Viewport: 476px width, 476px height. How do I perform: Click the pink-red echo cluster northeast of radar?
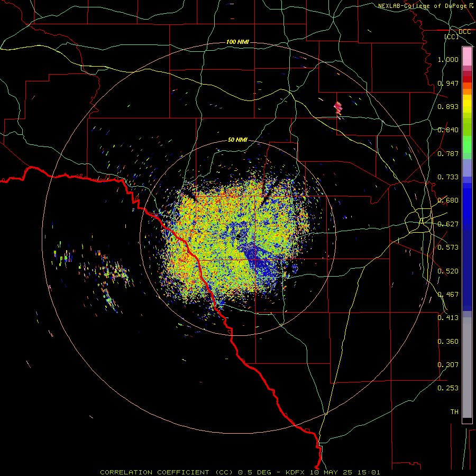coord(338,107)
